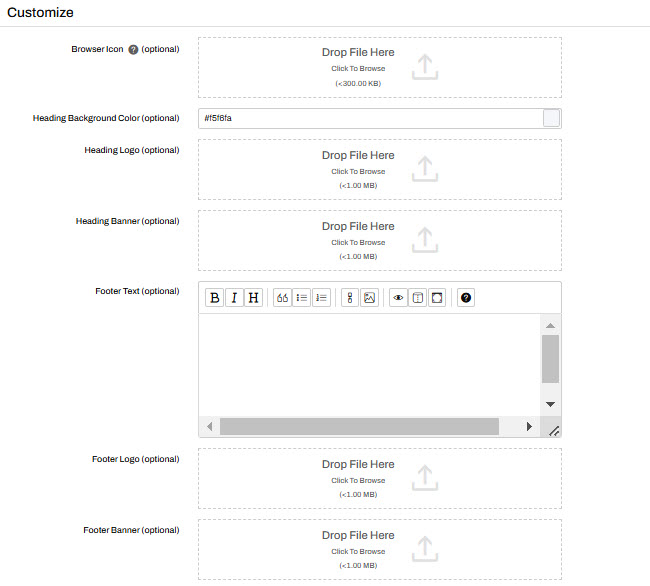Open the editor's markdown help guide
This screenshot has height=586, width=650.
pyautogui.click(x=466, y=298)
